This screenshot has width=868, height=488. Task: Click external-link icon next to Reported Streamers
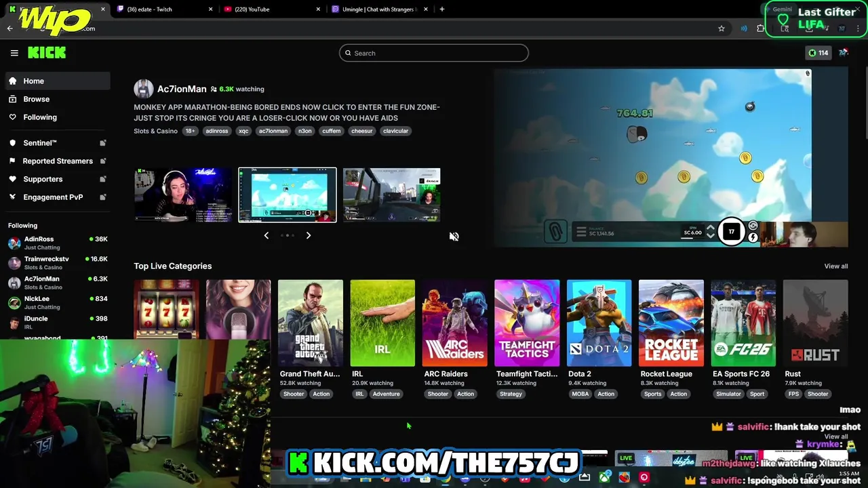(103, 161)
